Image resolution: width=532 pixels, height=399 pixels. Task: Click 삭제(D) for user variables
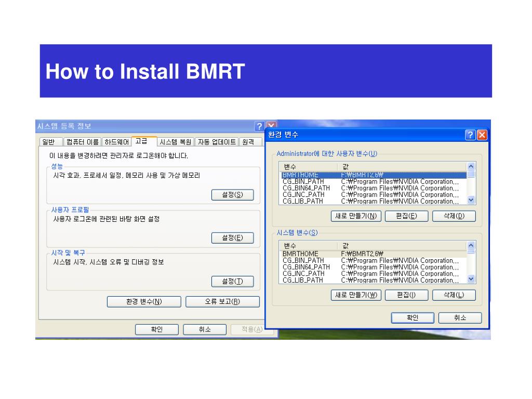click(454, 216)
